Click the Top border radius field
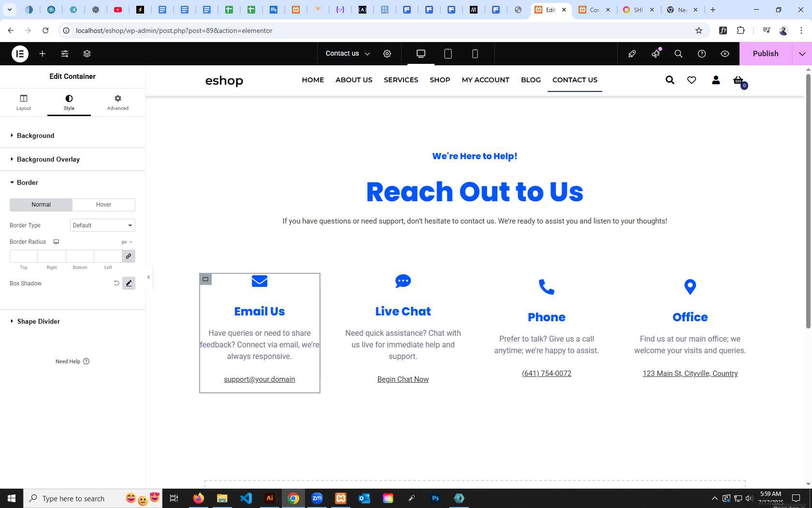The image size is (812, 508). 24,256
